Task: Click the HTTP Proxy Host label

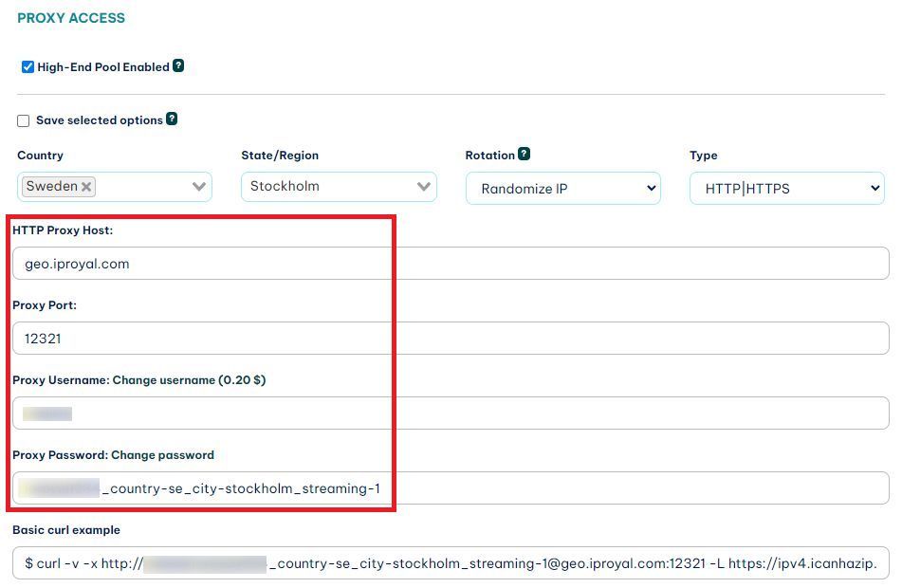Action: [x=63, y=230]
